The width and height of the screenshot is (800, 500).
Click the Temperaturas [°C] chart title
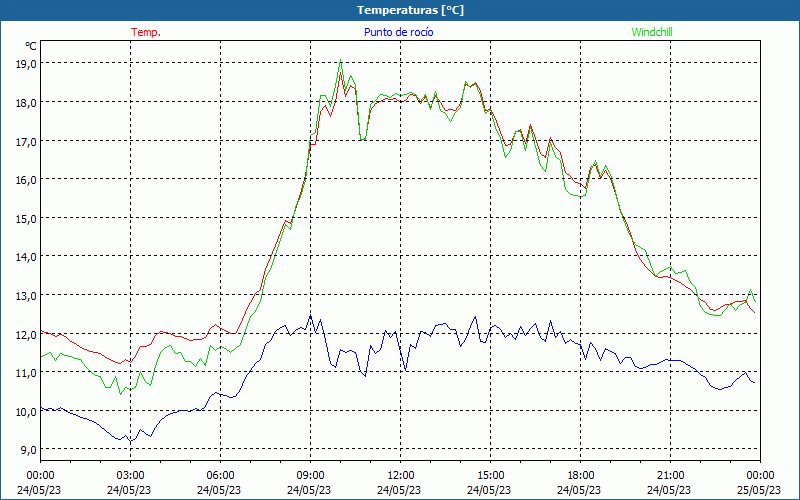coord(411,10)
